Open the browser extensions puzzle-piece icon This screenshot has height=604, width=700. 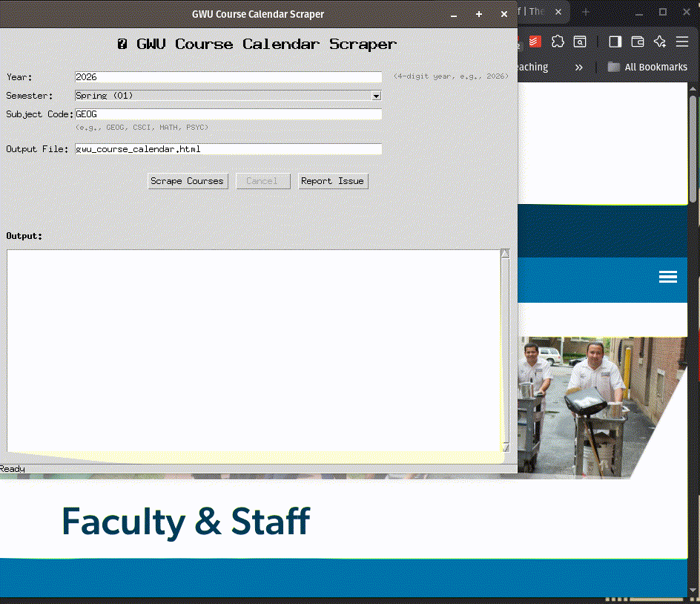coord(557,42)
